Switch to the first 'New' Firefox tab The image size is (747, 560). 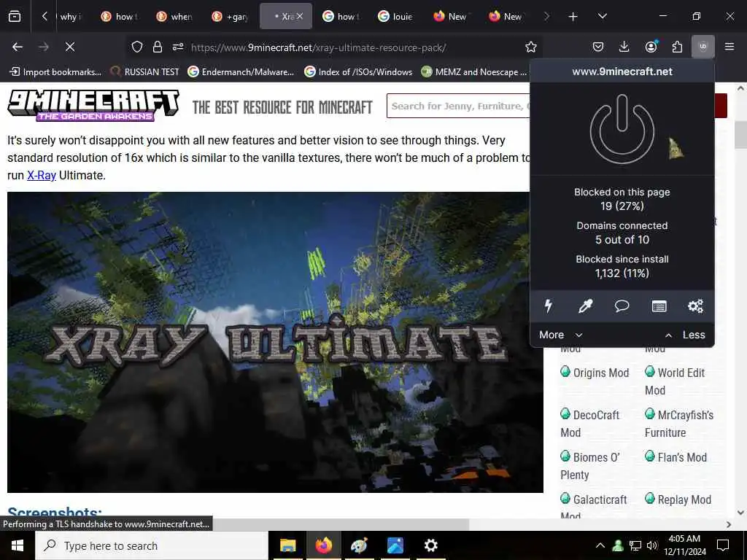(x=451, y=16)
